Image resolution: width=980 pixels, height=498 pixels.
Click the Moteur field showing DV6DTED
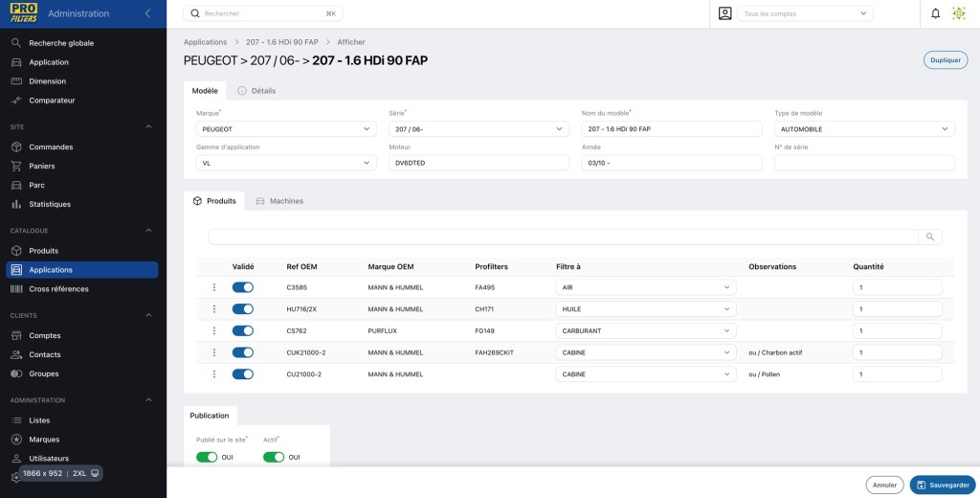pyautogui.click(x=479, y=163)
